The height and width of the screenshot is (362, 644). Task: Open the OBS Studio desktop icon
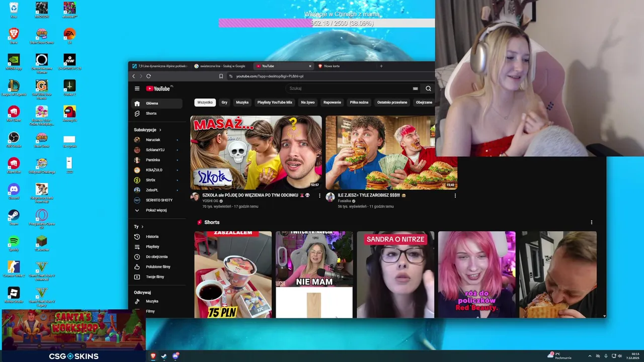click(14, 139)
